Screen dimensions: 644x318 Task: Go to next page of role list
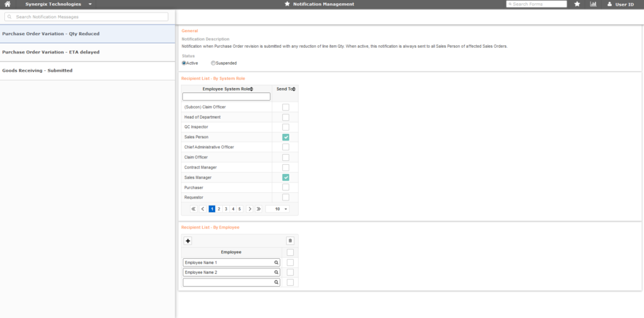point(250,209)
